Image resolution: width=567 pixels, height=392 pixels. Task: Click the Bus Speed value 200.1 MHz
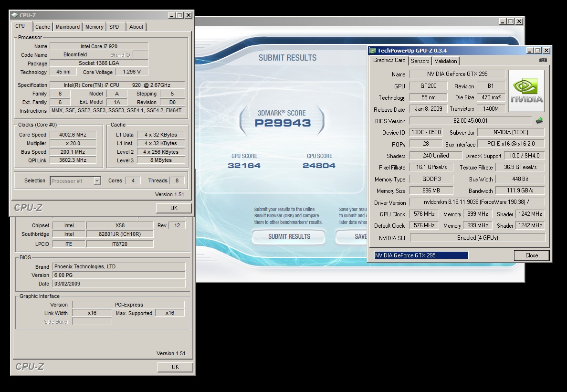pos(73,152)
